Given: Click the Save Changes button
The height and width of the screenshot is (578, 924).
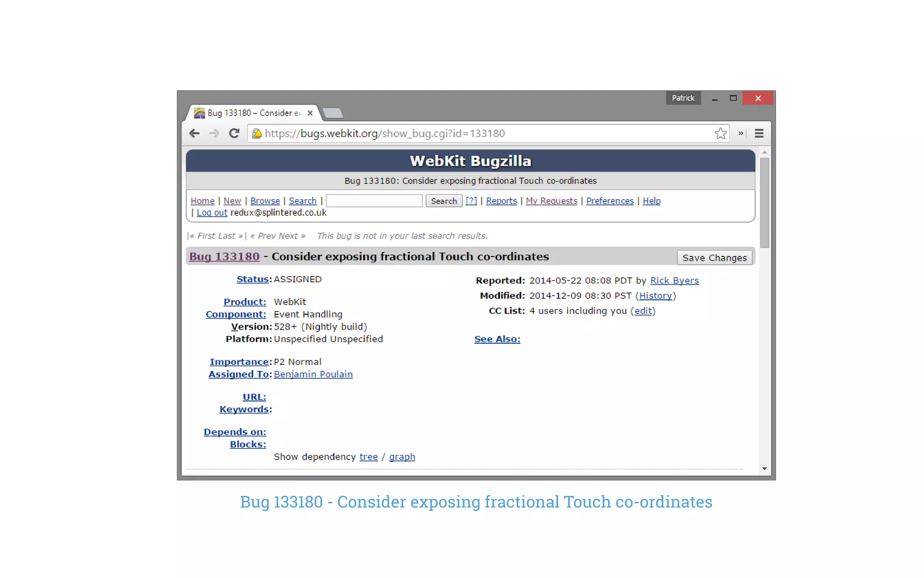Looking at the screenshot, I should coord(715,257).
